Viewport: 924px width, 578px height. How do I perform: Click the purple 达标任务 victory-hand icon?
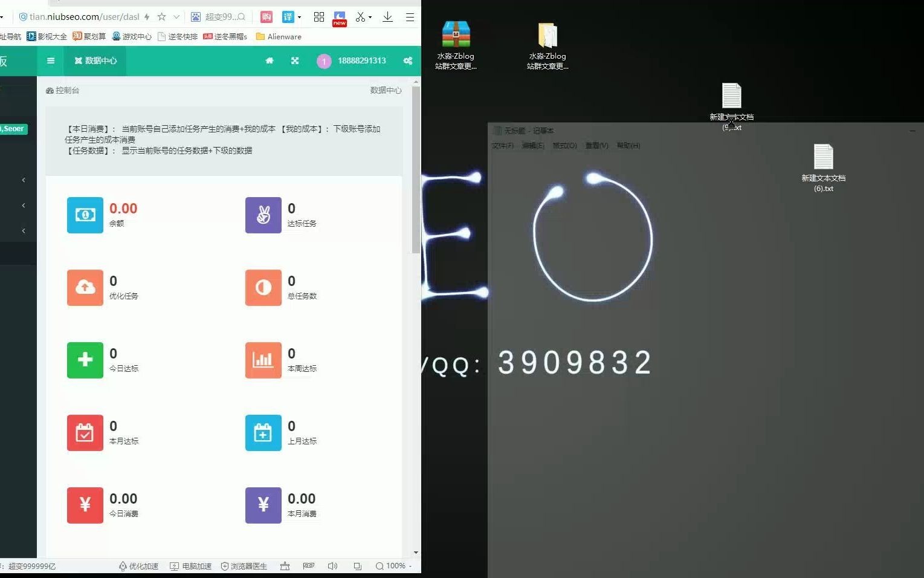tap(263, 215)
